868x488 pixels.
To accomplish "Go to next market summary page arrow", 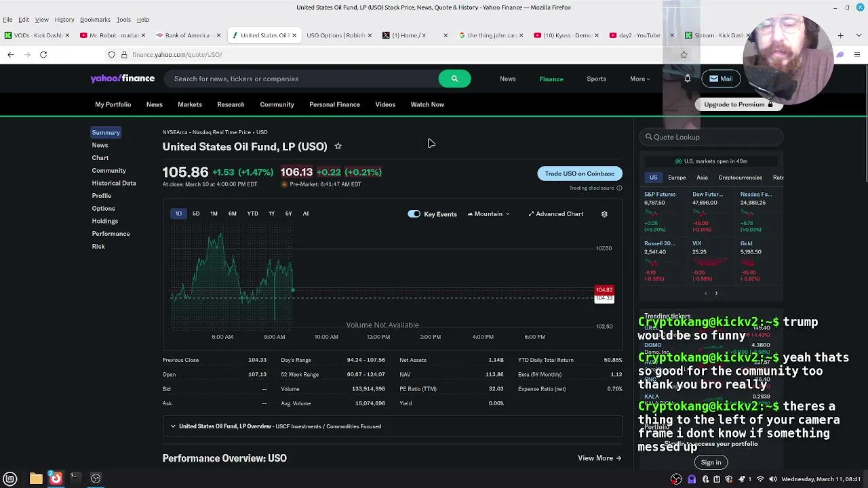I will pos(716,293).
